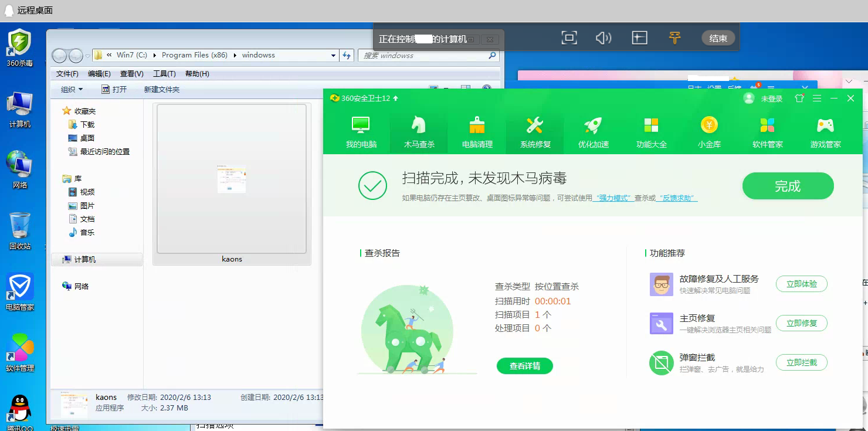This screenshot has height=431, width=868.
Task: Select the 系统修复 repair tools icon
Action: click(x=535, y=125)
